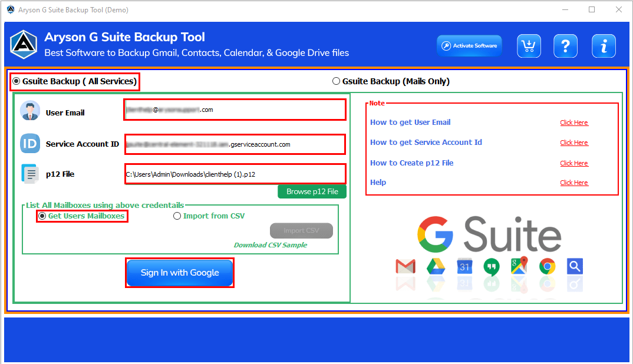
Task: Open Click Here for User Email
Action: pyautogui.click(x=574, y=123)
